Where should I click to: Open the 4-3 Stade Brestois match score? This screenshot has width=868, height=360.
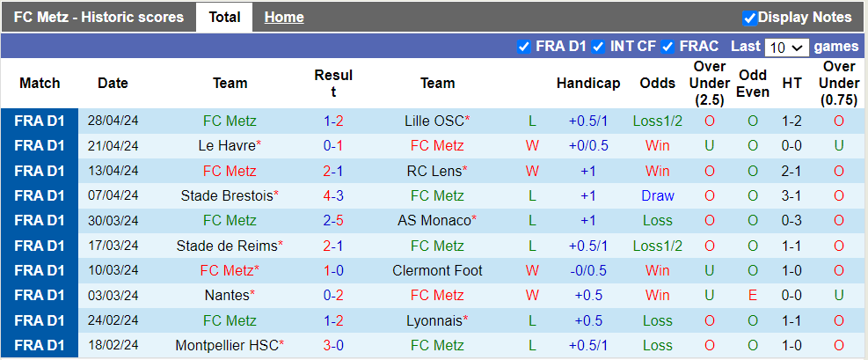coord(333,195)
